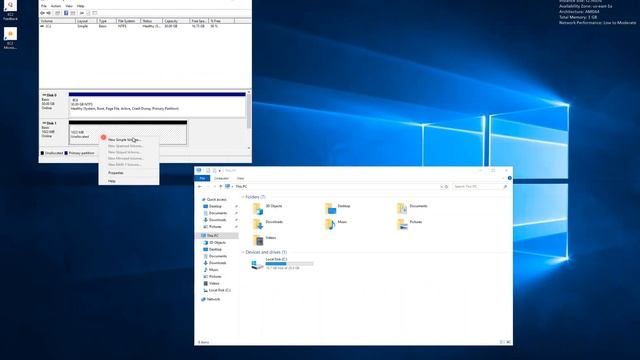The image size is (640, 360).
Task: Select Local Disk (C:) drive icon
Action: [x=257, y=264]
